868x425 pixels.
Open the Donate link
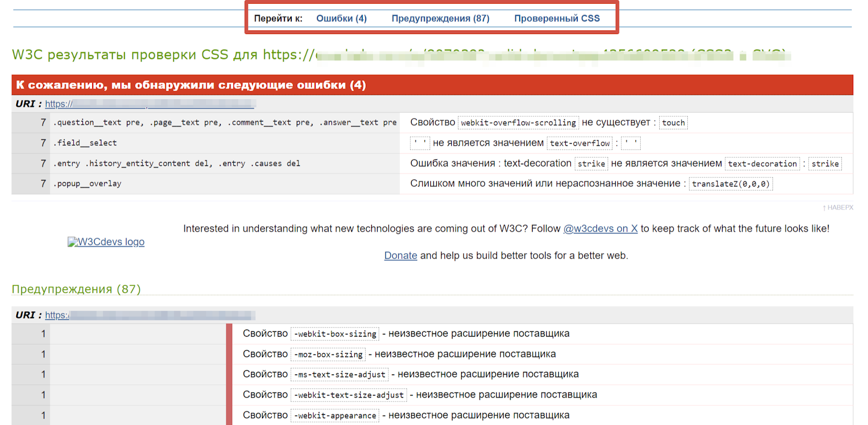coord(400,255)
